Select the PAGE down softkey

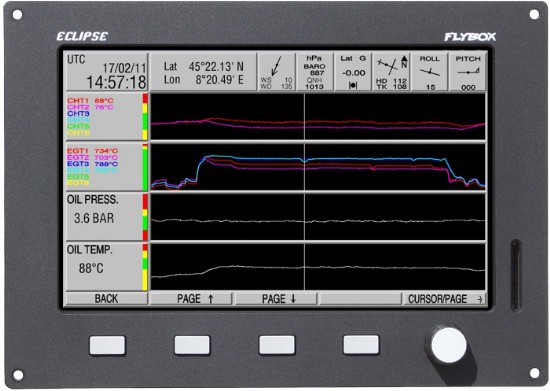(x=276, y=299)
